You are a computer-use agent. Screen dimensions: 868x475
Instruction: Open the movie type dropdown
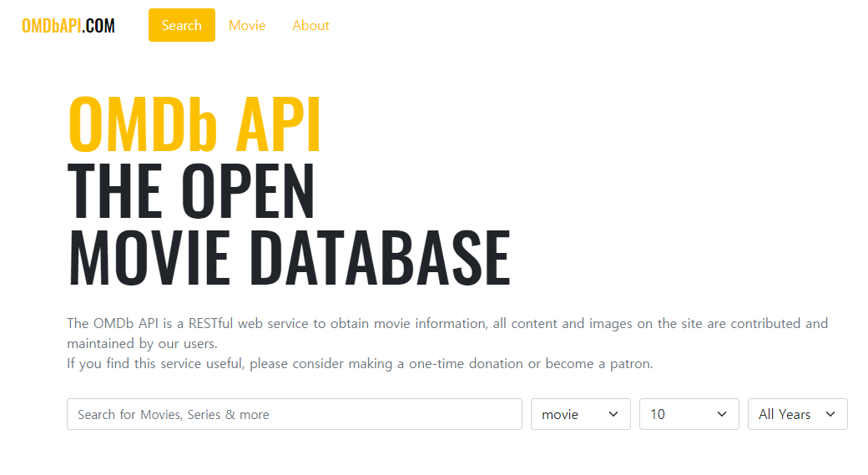[x=581, y=414]
